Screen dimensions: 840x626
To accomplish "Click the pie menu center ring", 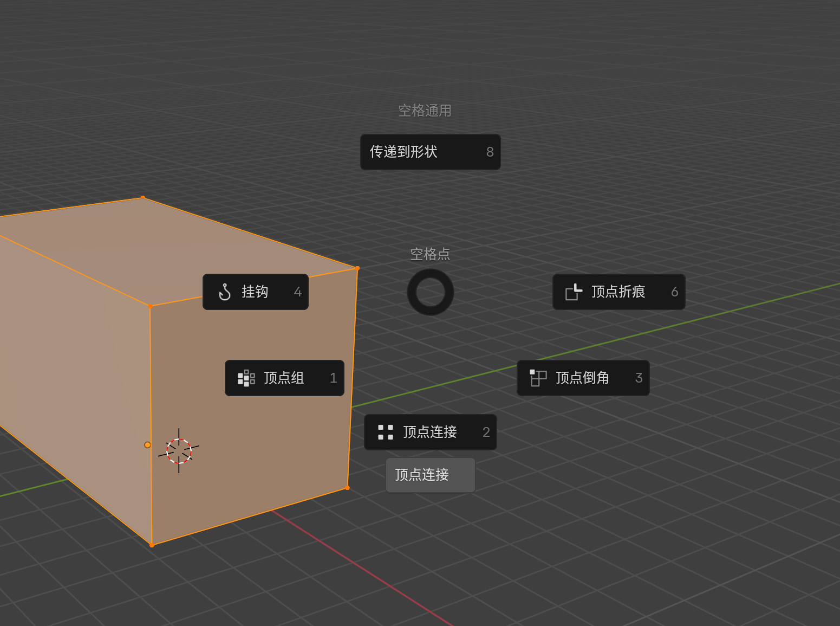I will tap(430, 292).
